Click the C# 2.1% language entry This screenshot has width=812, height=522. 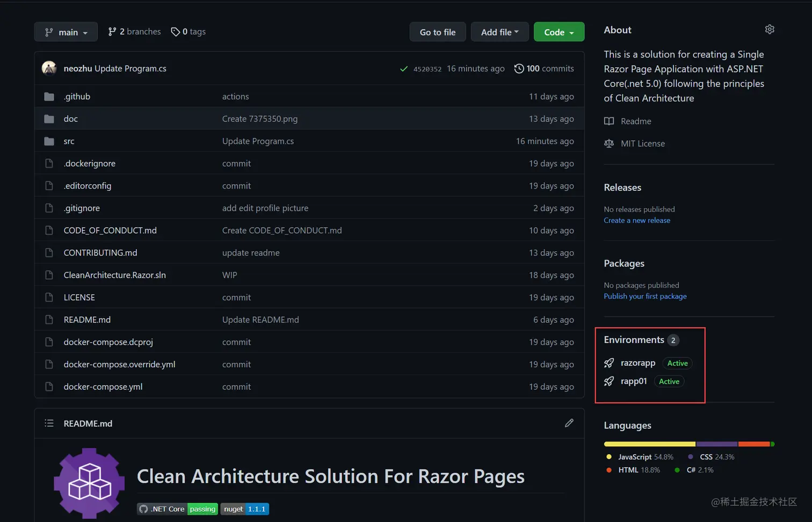[694, 470]
